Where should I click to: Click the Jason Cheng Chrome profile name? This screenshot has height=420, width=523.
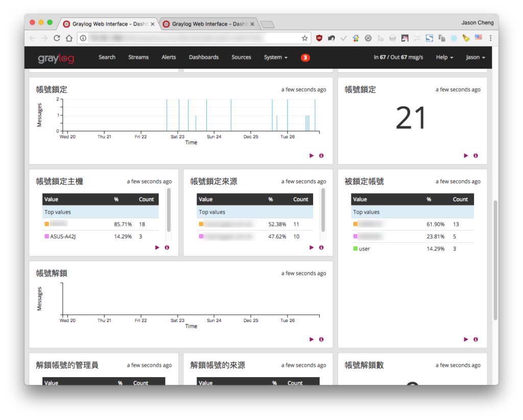coord(478,22)
